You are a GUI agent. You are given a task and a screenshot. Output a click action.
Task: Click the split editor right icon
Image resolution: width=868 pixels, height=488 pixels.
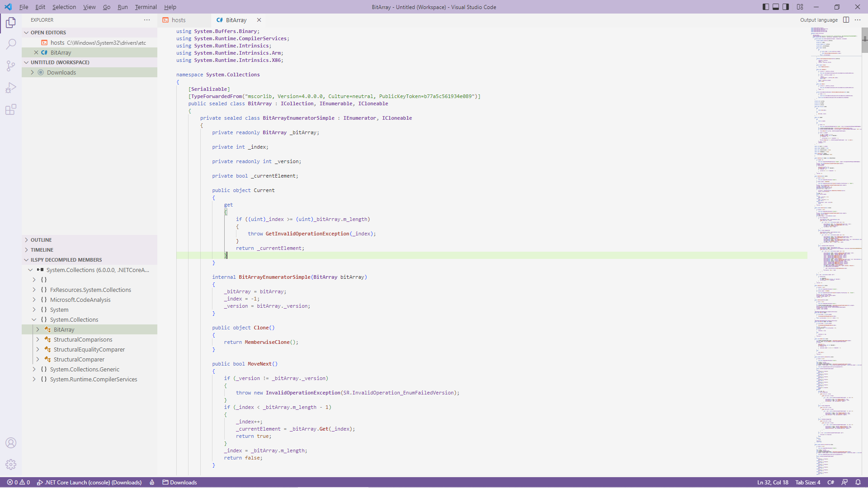point(846,20)
